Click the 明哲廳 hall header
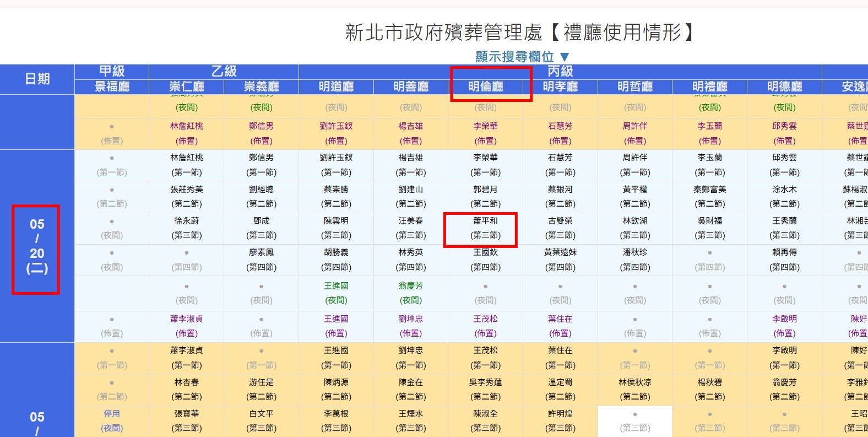Viewport: 868px width, 437px height. pyautogui.click(x=635, y=87)
